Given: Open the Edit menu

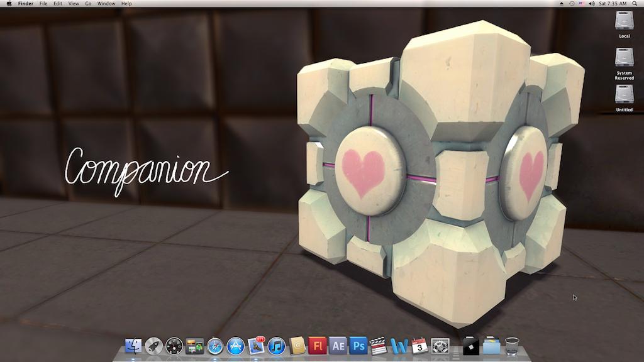Looking at the screenshot, I should [58, 3].
